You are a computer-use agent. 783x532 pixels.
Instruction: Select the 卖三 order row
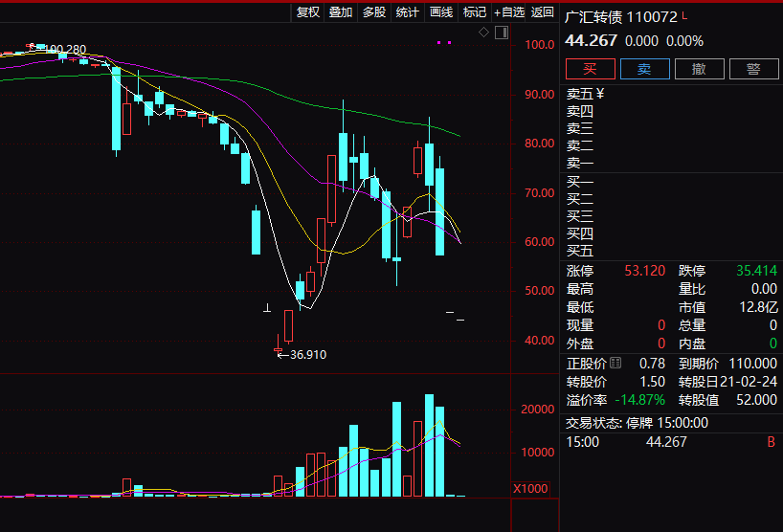672,128
